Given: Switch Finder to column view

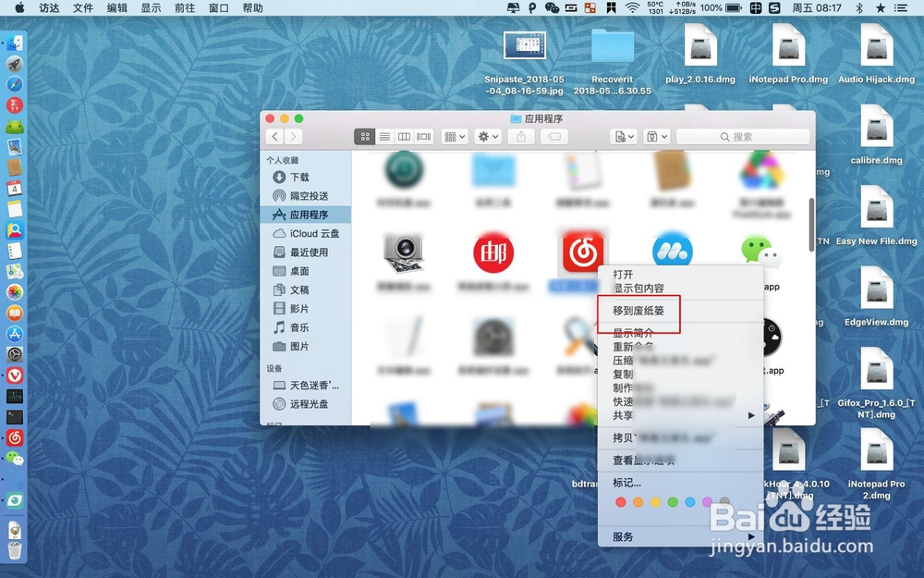Looking at the screenshot, I should point(405,137).
